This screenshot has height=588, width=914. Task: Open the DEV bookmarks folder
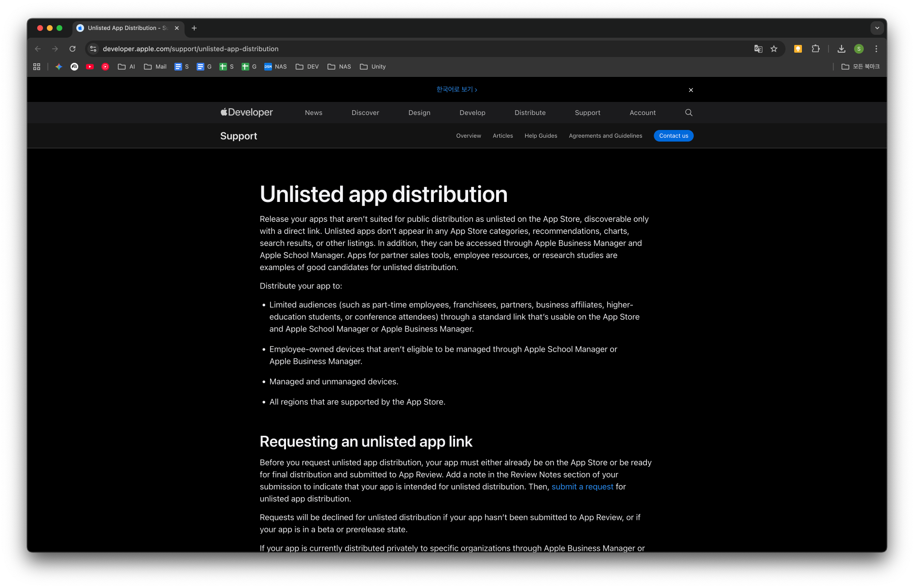click(307, 67)
